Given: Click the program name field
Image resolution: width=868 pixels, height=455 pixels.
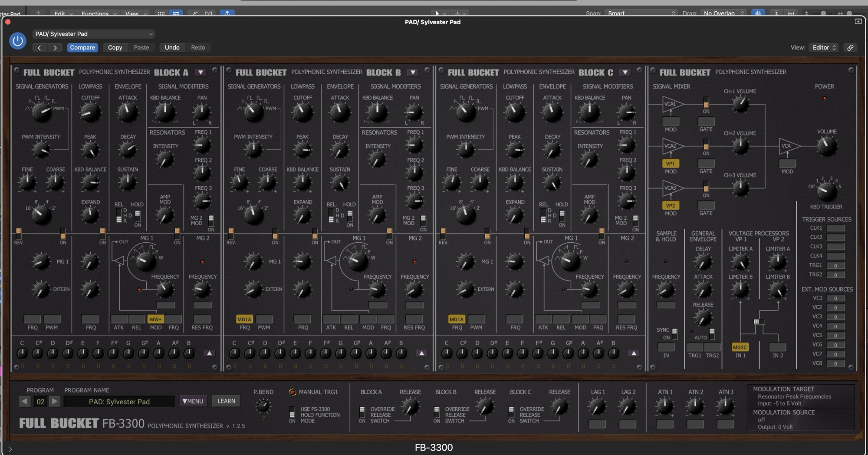Looking at the screenshot, I should coord(119,402).
